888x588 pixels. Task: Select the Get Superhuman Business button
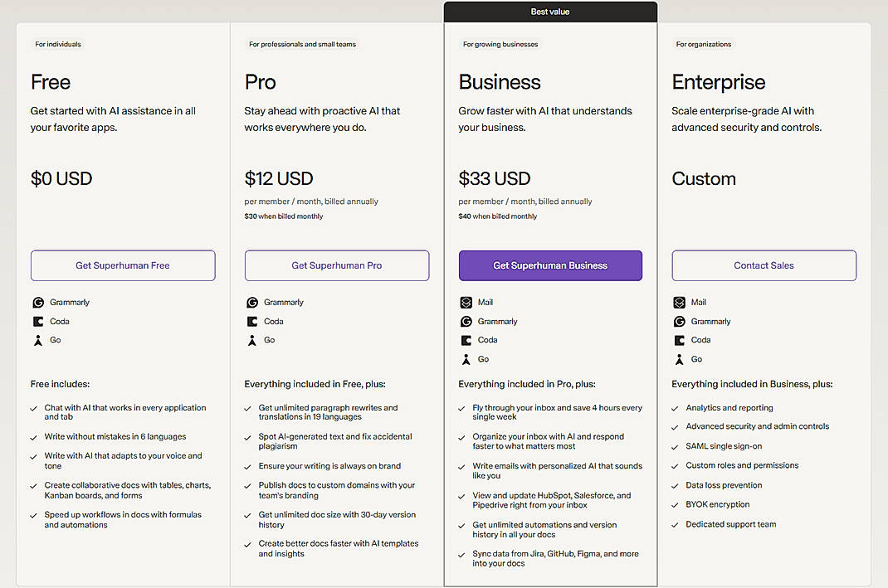550,265
